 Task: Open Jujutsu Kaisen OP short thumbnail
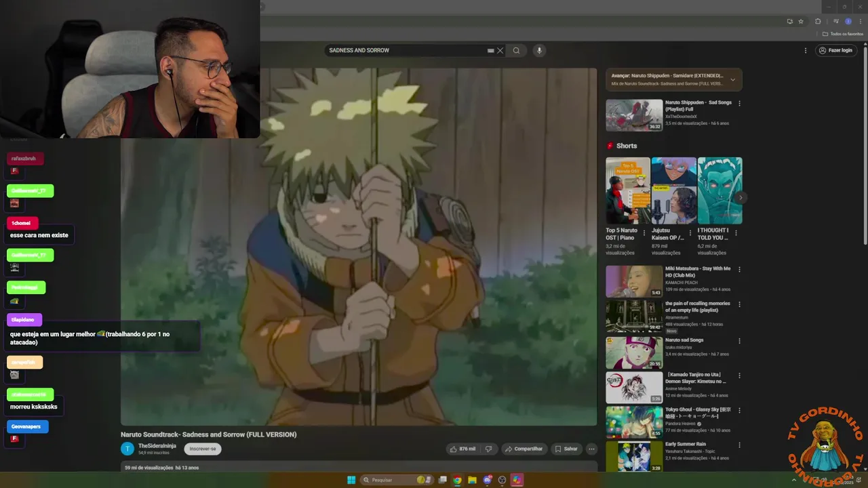pyautogui.click(x=674, y=190)
